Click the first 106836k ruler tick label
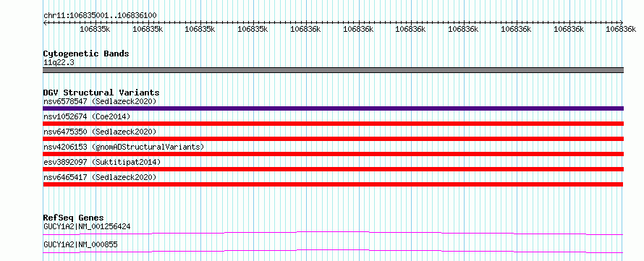Viewport: 644px width, 261px height. coord(305,29)
